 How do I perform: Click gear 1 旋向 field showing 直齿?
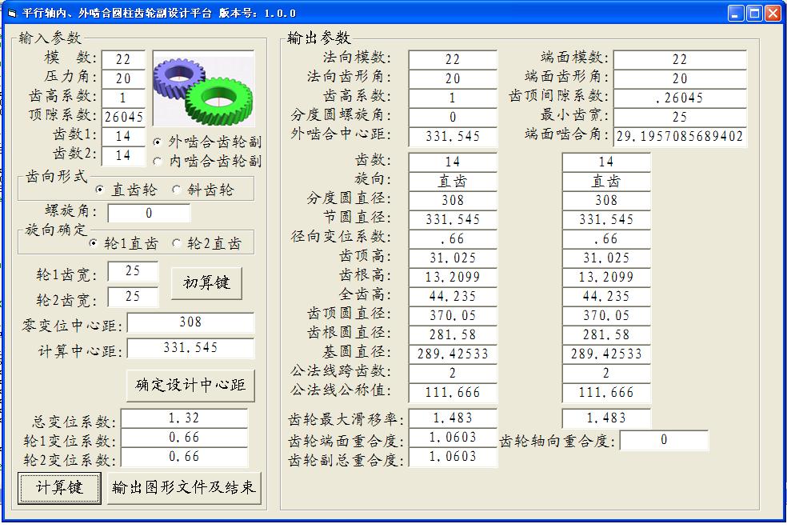[x=453, y=181]
